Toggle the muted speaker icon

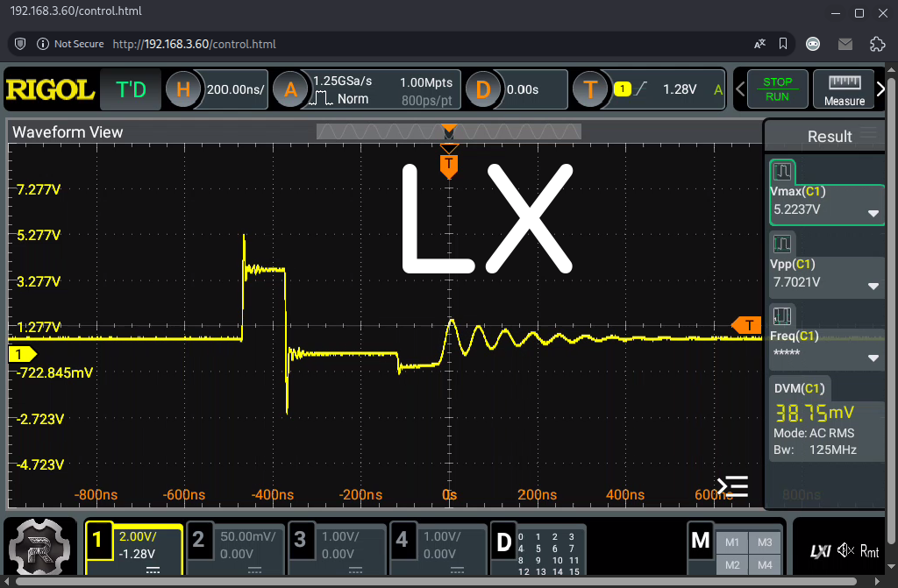point(845,551)
